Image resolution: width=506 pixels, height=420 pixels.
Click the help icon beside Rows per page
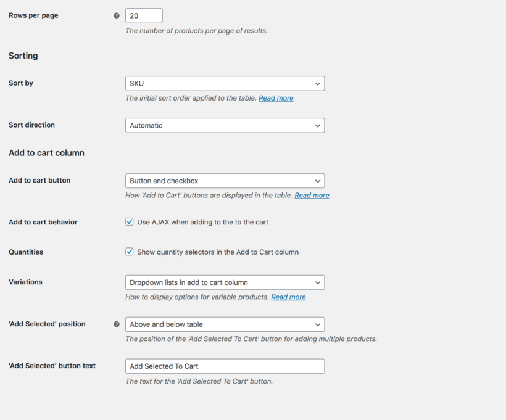tap(117, 15)
